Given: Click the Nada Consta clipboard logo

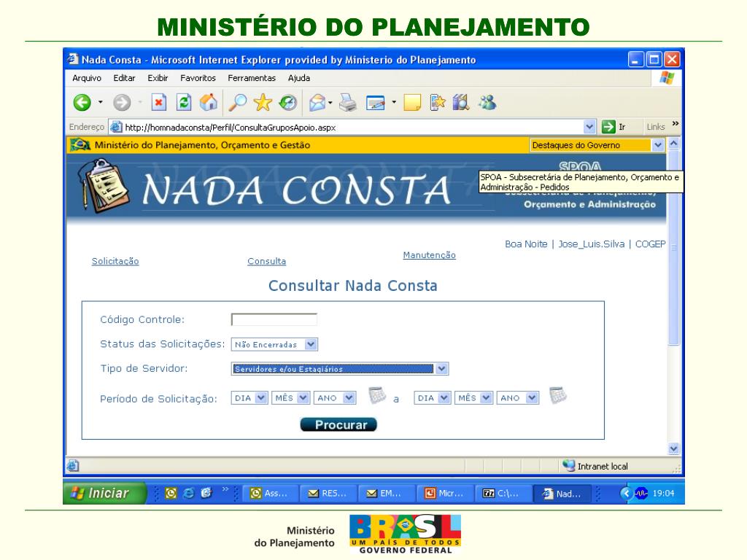Looking at the screenshot, I should point(104,186).
